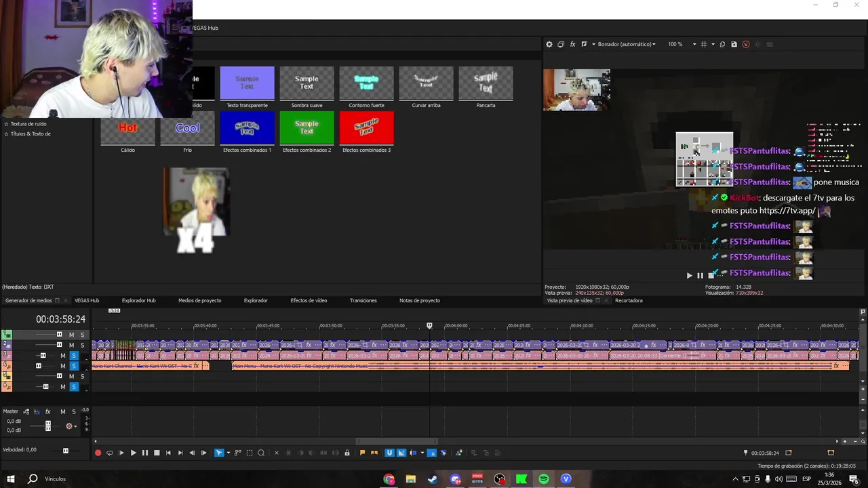The width and height of the screenshot is (868, 488).
Task: Select the envelope edit tool
Action: pyautogui.click(x=237, y=453)
